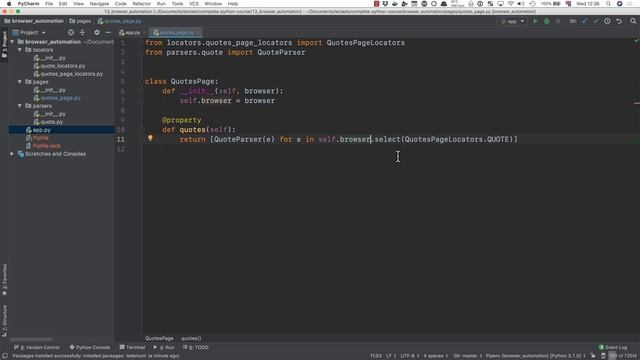Start debugging with the green bug icon
This screenshot has width=640, height=360.
coord(547,21)
